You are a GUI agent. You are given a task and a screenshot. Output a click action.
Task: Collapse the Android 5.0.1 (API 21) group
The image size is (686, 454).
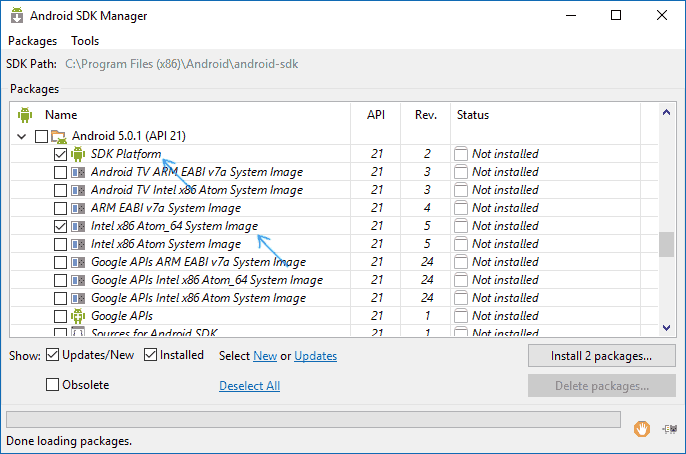[21, 136]
